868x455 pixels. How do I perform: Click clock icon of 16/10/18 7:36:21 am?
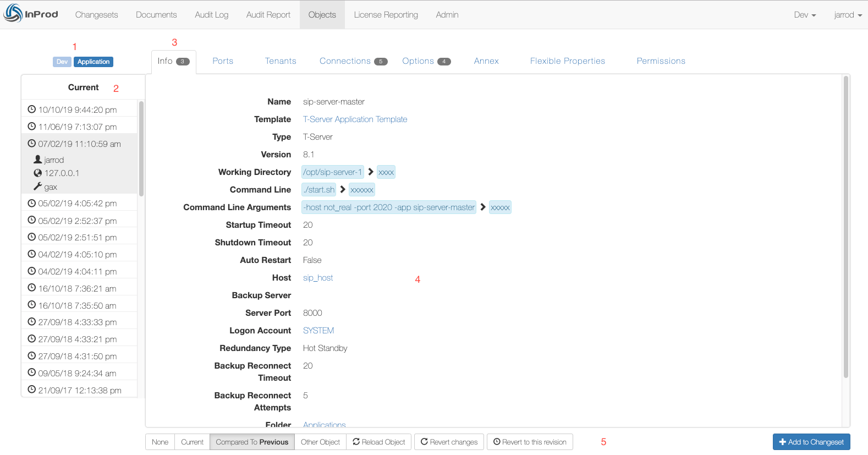pos(32,288)
